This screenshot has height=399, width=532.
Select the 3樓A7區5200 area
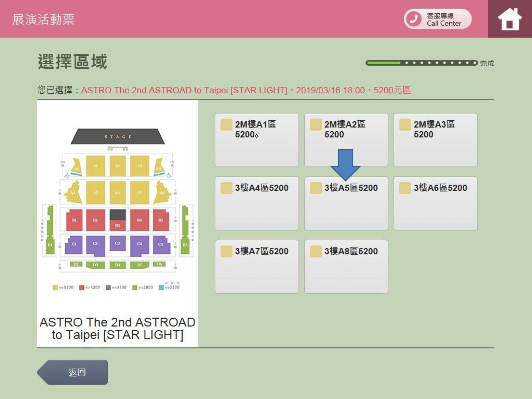[x=257, y=267]
